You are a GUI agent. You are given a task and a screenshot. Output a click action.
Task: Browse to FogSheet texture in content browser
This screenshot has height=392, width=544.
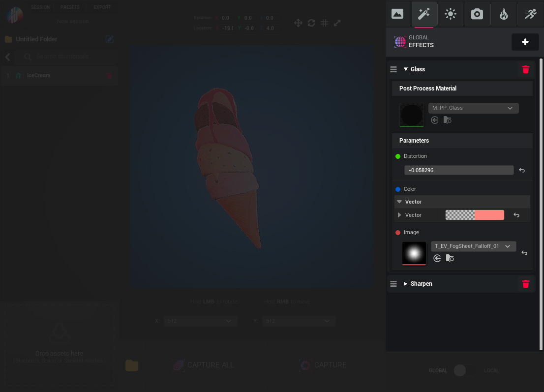[450, 258]
